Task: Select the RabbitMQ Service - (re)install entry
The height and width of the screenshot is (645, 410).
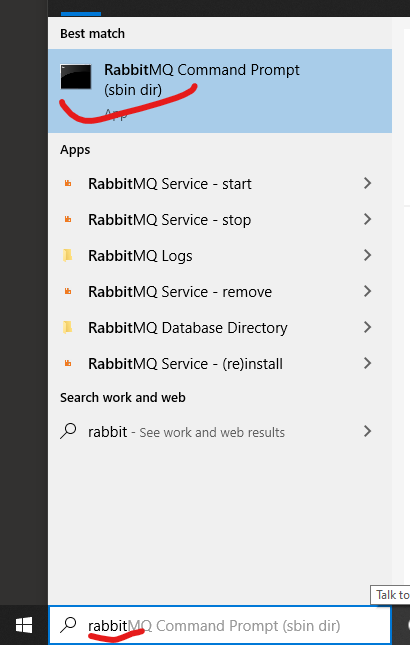Action: (x=220, y=364)
